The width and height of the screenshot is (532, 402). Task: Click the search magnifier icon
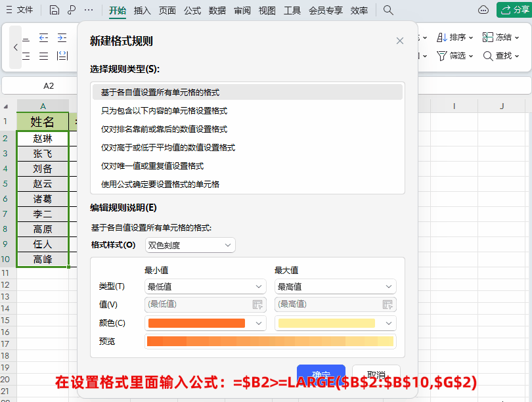pyautogui.click(x=388, y=10)
